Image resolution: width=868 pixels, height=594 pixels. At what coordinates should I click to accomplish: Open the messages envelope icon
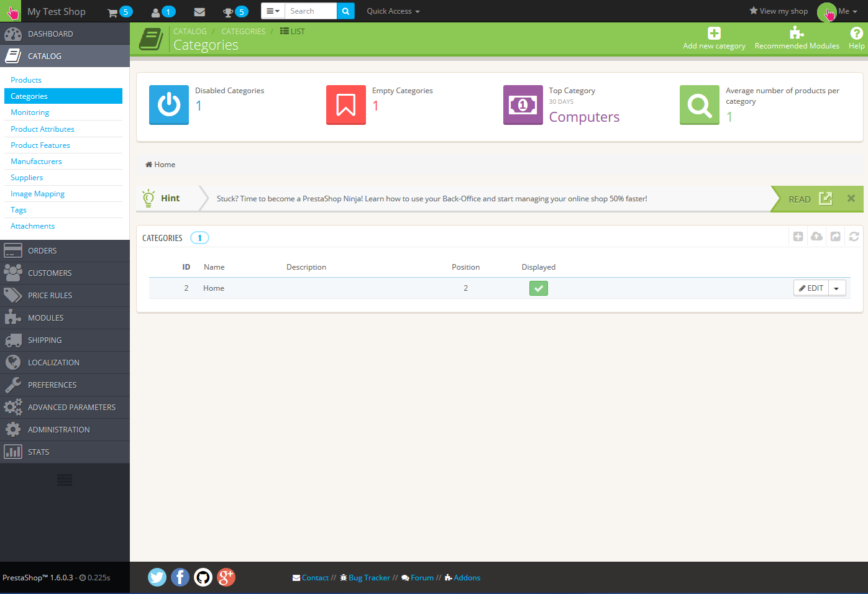pyautogui.click(x=199, y=12)
